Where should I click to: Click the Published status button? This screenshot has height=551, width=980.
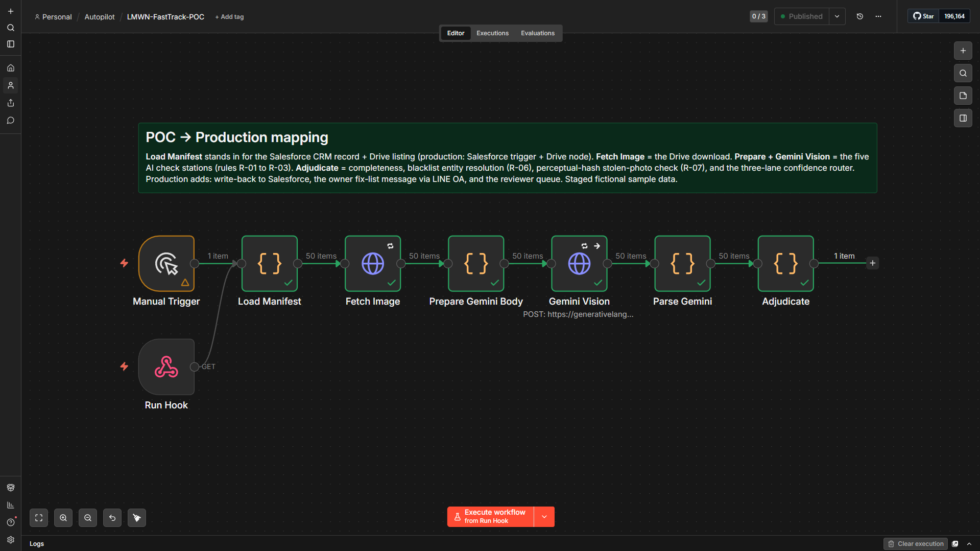(x=802, y=16)
